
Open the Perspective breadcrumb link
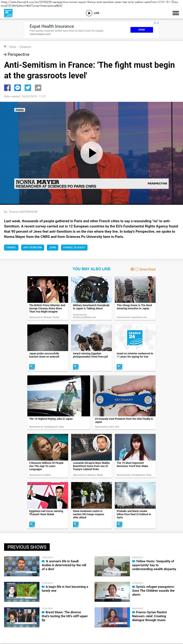coord(25,47)
